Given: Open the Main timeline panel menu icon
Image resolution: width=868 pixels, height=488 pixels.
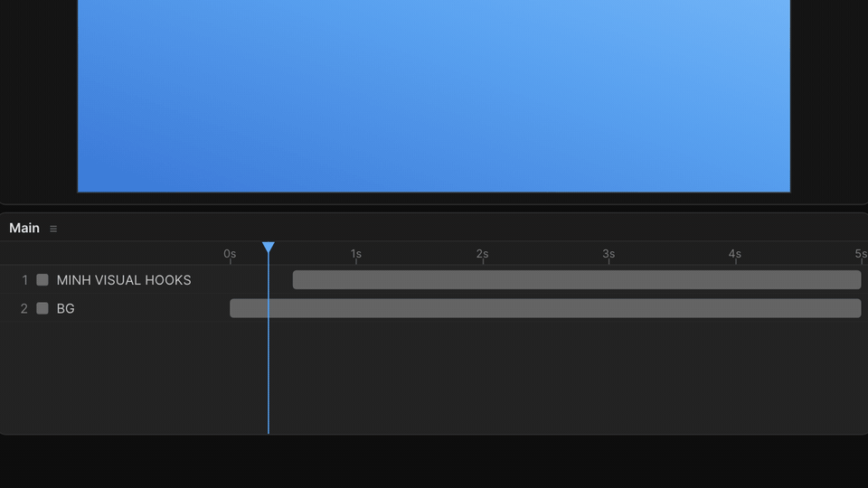Looking at the screenshot, I should [53, 229].
